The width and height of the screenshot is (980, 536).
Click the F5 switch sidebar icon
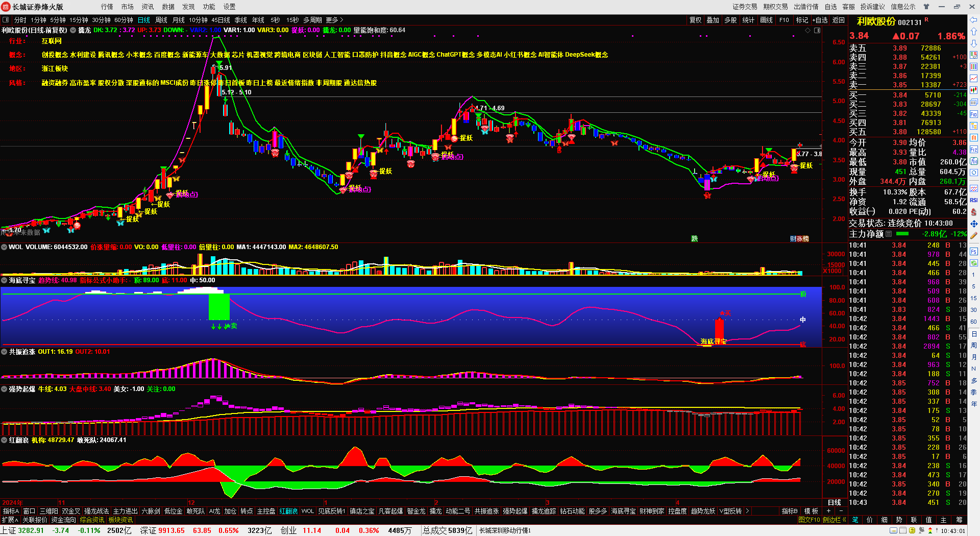[x=974, y=251]
